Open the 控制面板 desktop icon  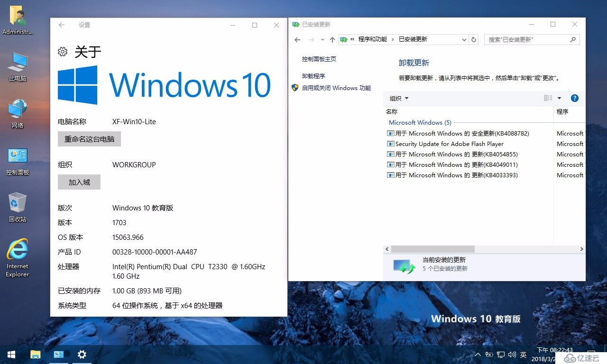[x=18, y=161]
